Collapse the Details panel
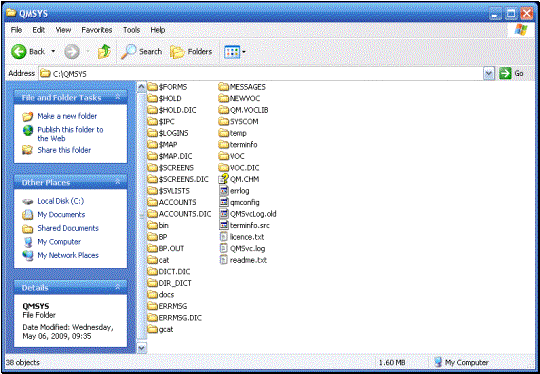This screenshot has height=374, width=540. pyautogui.click(x=118, y=287)
